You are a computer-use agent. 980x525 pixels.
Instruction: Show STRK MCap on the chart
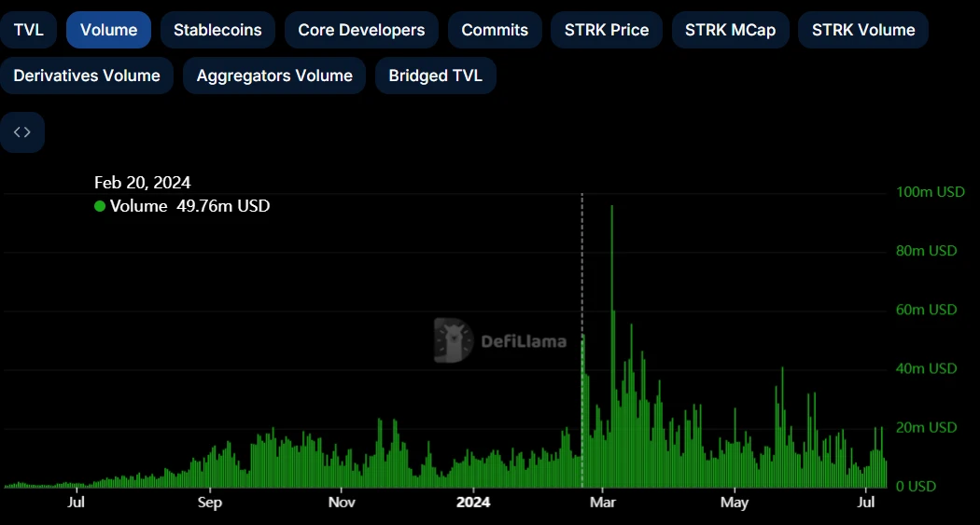[730, 30]
